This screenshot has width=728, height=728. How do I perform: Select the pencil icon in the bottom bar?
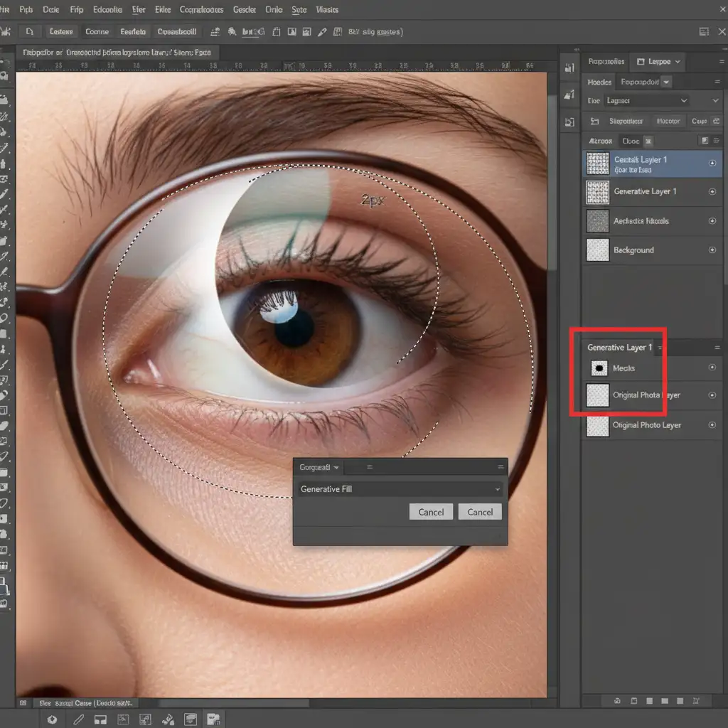(79, 719)
